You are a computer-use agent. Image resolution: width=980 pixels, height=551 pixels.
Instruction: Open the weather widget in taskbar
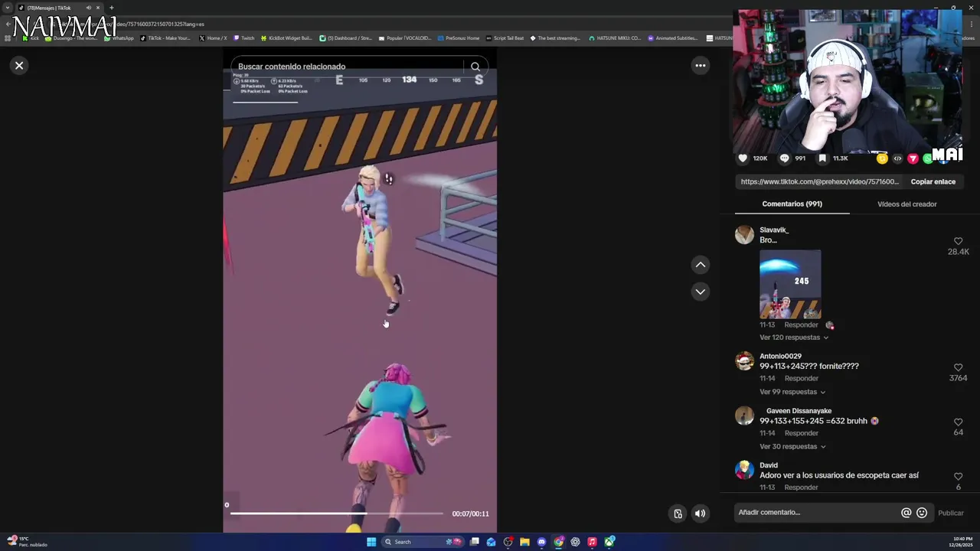[27, 542]
